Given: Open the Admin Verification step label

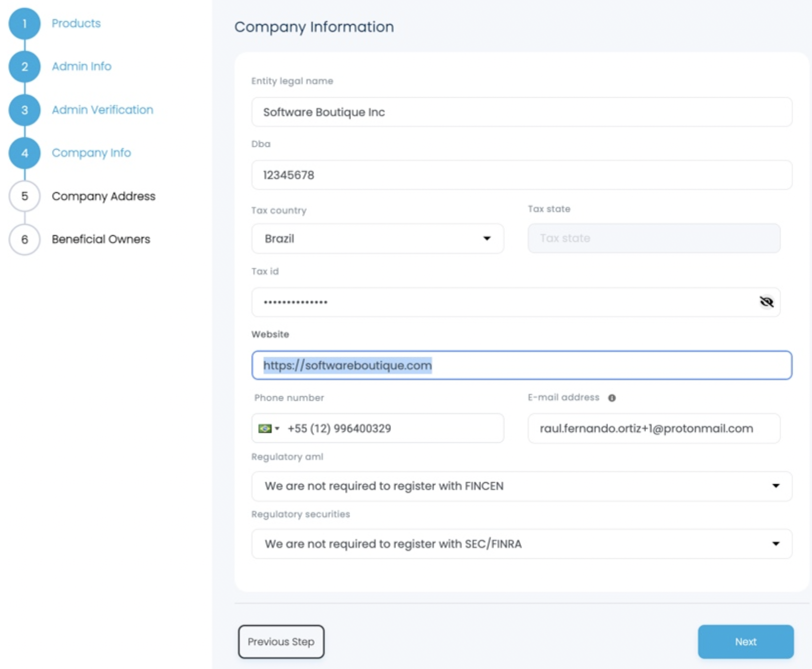Looking at the screenshot, I should point(102,110).
